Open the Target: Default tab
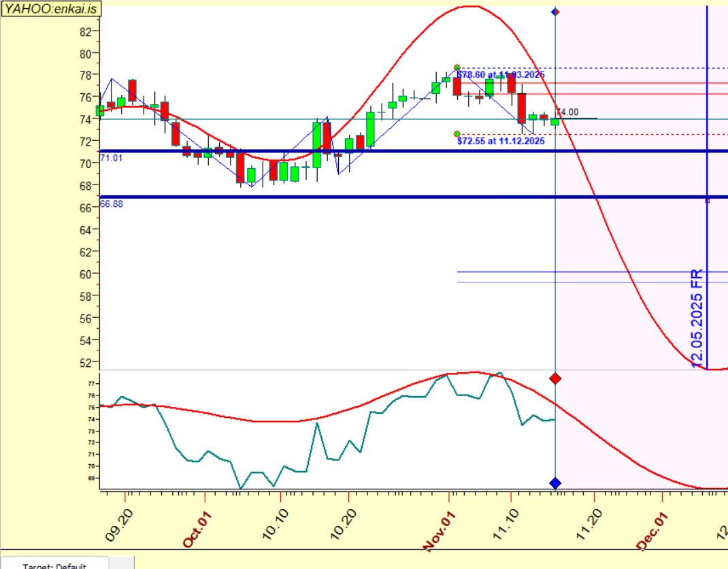 pyautogui.click(x=54, y=564)
